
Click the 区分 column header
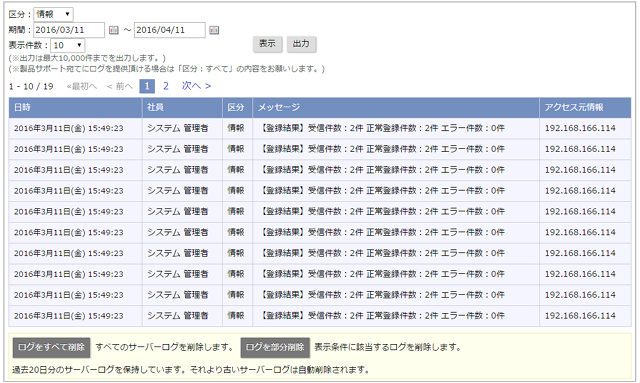237,108
